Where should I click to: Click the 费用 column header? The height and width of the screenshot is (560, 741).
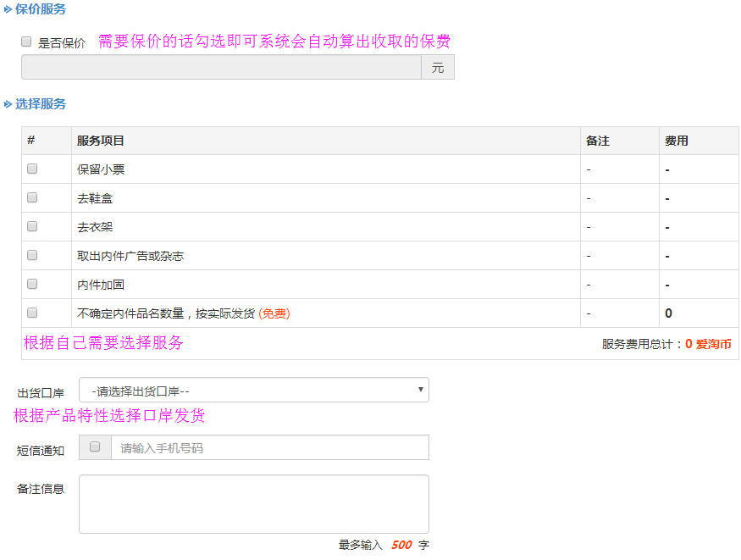677,141
